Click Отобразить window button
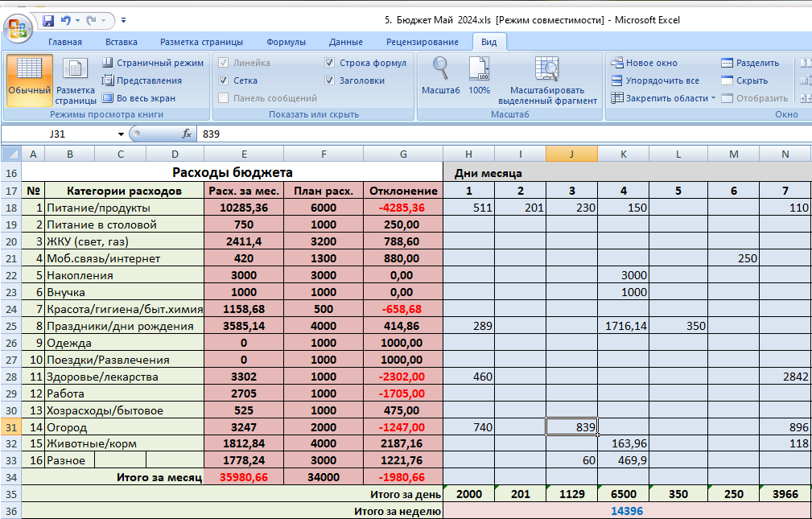Screen dimensions: 812x519 pyautogui.click(x=755, y=98)
